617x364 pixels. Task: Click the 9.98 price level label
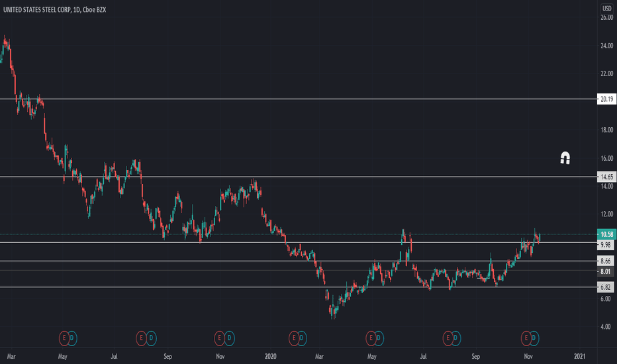(606, 245)
